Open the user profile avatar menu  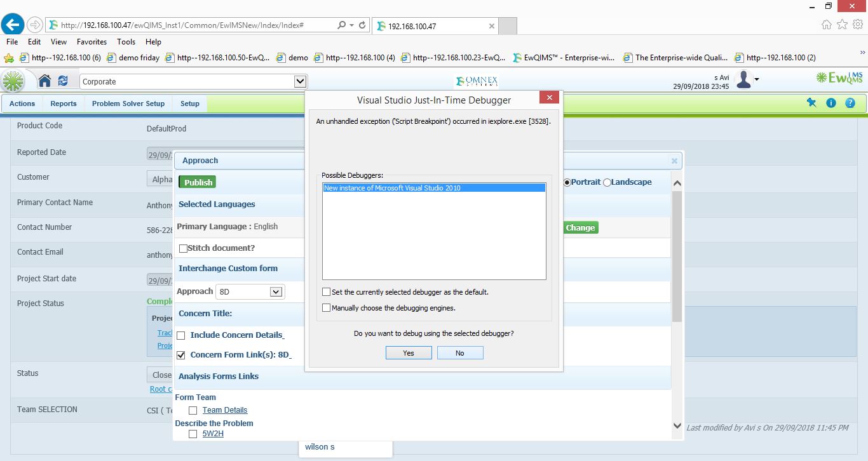(743, 80)
